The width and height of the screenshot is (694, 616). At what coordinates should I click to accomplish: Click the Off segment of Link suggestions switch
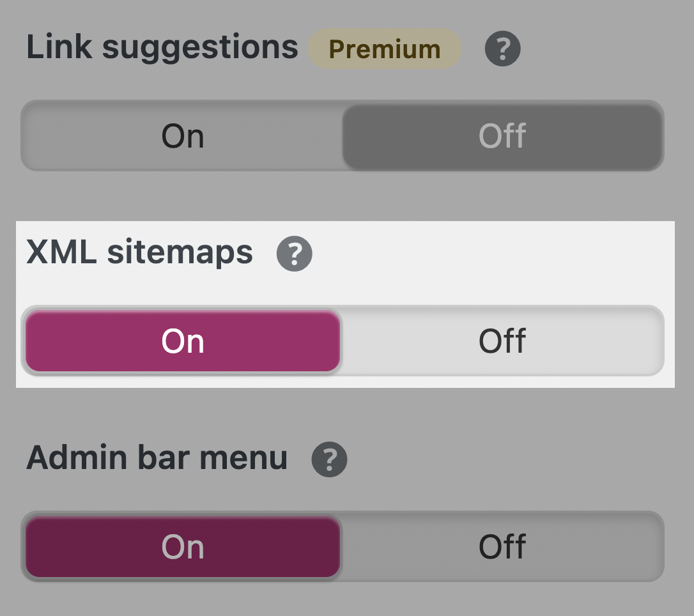coord(502,135)
